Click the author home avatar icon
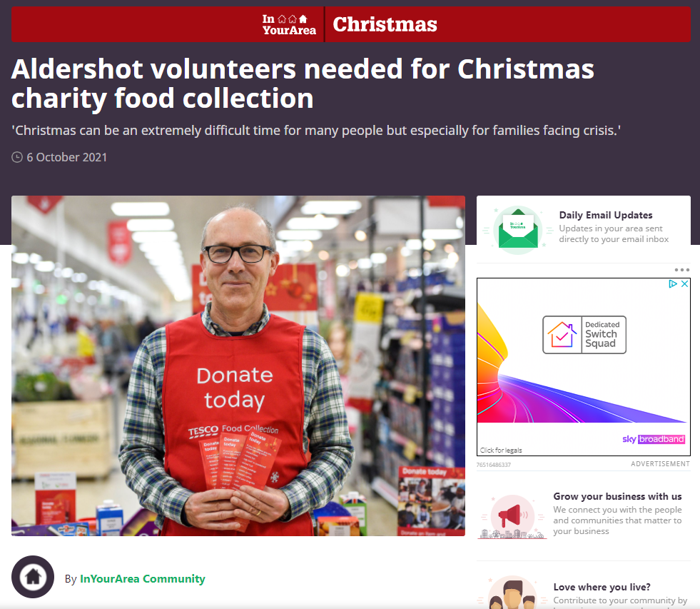Screen dimensions: 700x609 point(33,577)
